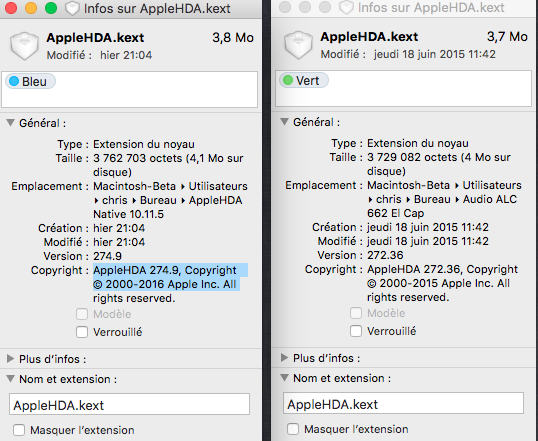
Task: Click the AppleHDA.kext name field in right window
Action: [x=404, y=403]
